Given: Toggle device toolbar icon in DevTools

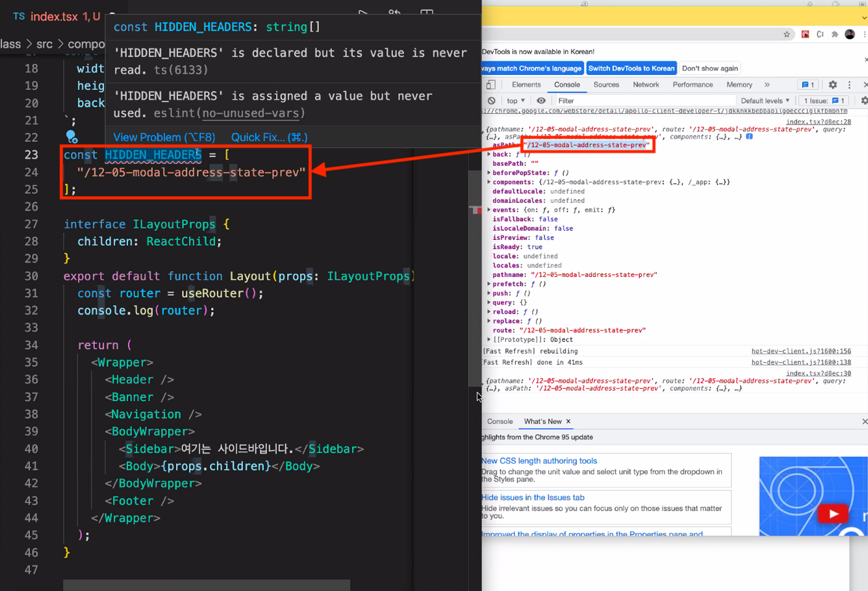Looking at the screenshot, I should 491,85.
